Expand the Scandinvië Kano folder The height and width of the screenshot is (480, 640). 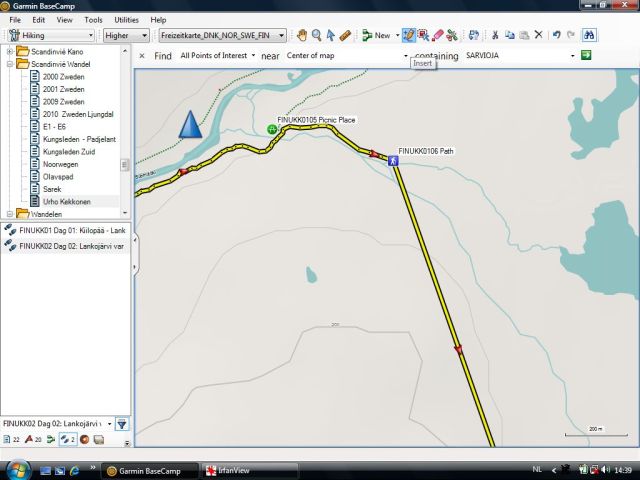click(x=10, y=51)
